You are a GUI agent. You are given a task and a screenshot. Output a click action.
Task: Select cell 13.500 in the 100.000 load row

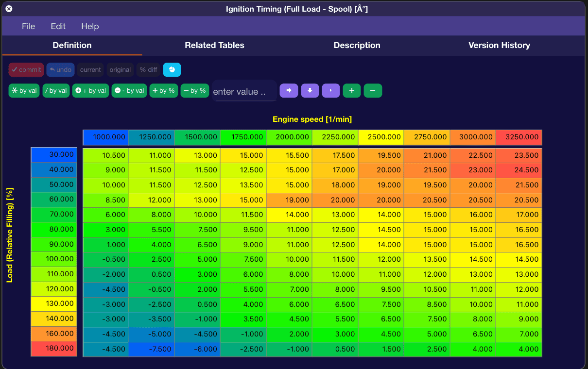(x=427, y=260)
